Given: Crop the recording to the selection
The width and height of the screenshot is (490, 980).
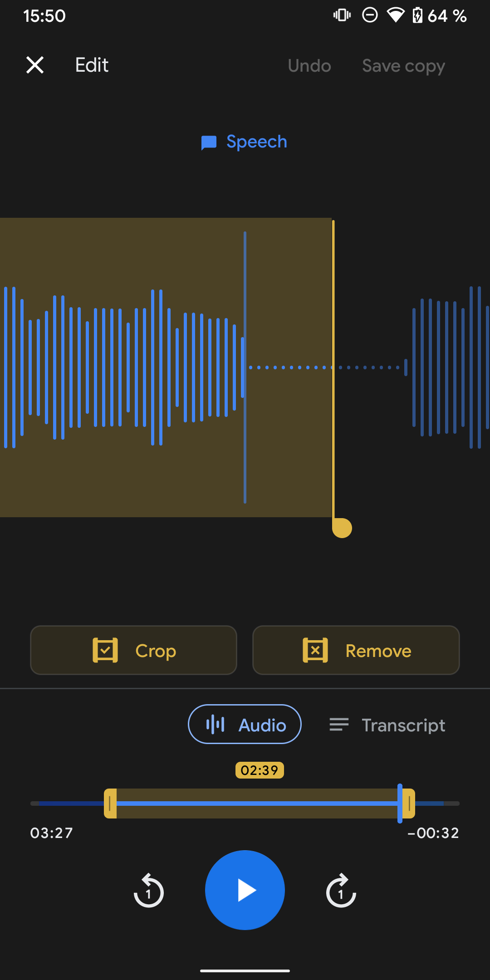Looking at the screenshot, I should tap(133, 650).
